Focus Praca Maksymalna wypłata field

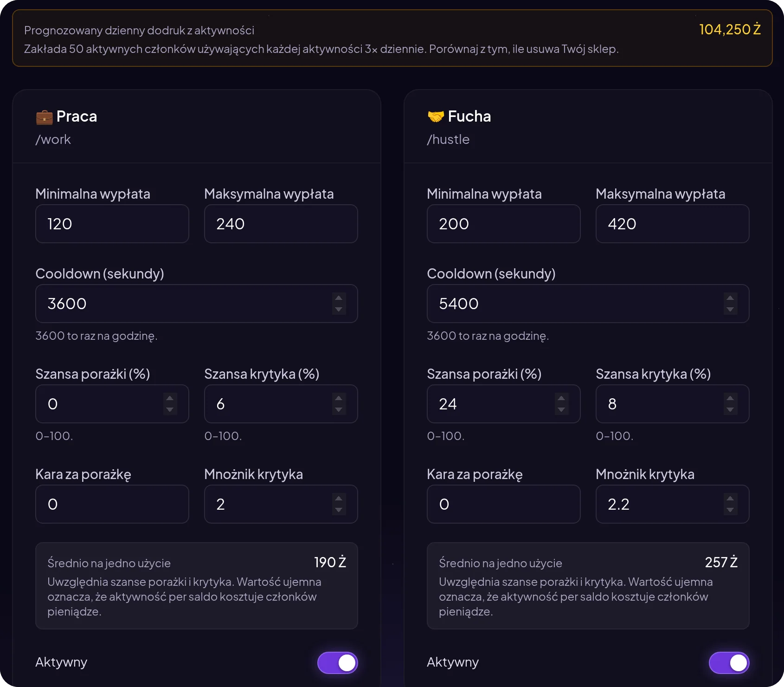pyautogui.click(x=281, y=224)
